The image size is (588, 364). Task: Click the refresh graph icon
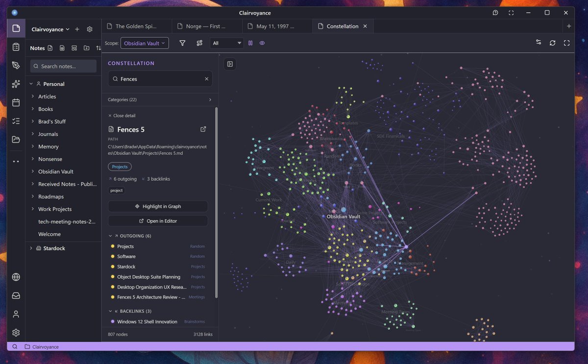553,43
